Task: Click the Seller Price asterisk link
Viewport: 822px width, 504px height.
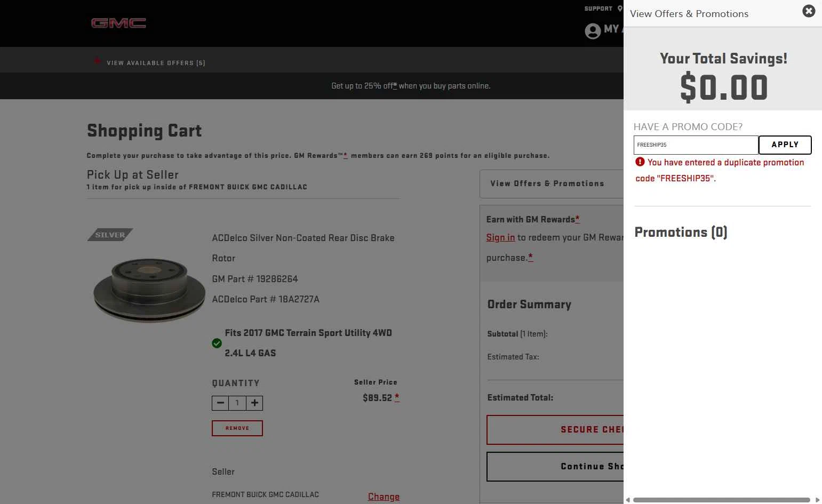Action: tap(397, 397)
